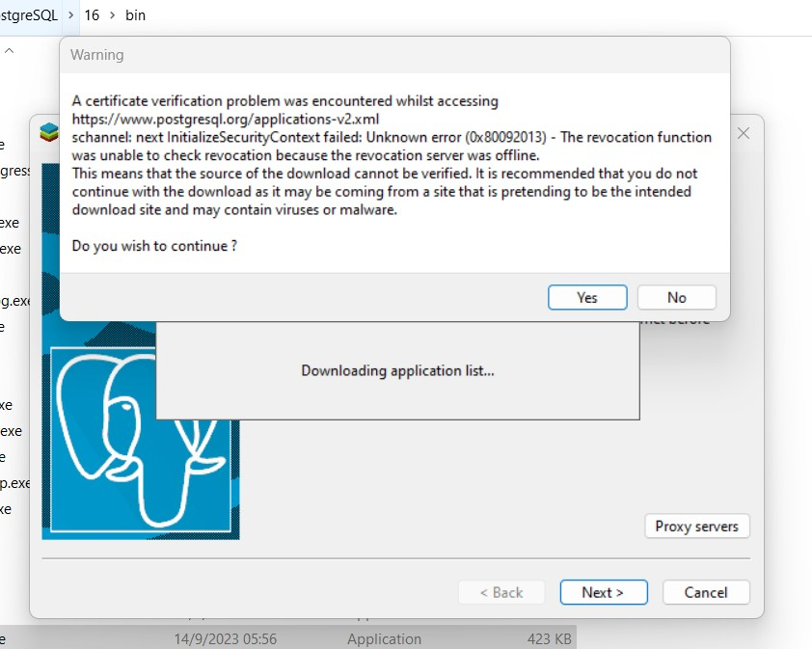Click Yes to continue the download
Viewport: 812px width, 649px height.
pyautogui.click(x=587, y=297)
